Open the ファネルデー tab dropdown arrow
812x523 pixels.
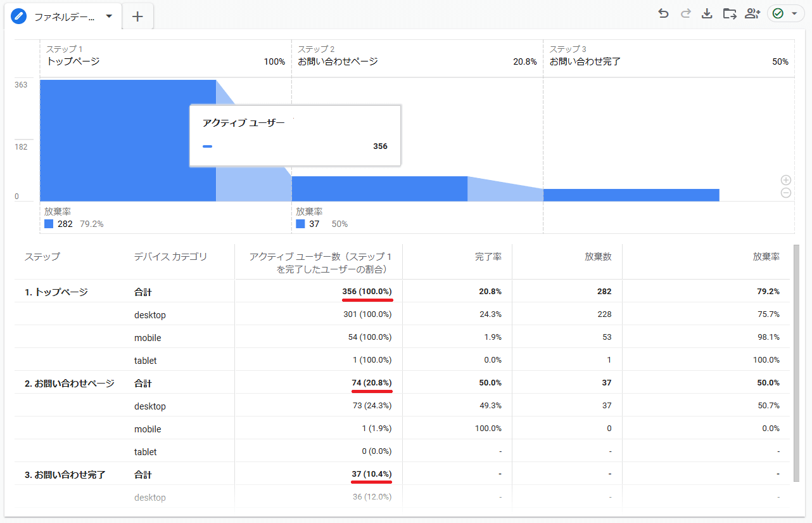click(109, 16)
